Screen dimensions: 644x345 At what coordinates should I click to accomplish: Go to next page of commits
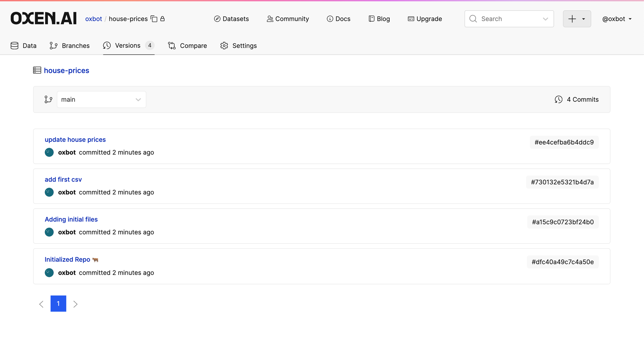coord(75,304)
